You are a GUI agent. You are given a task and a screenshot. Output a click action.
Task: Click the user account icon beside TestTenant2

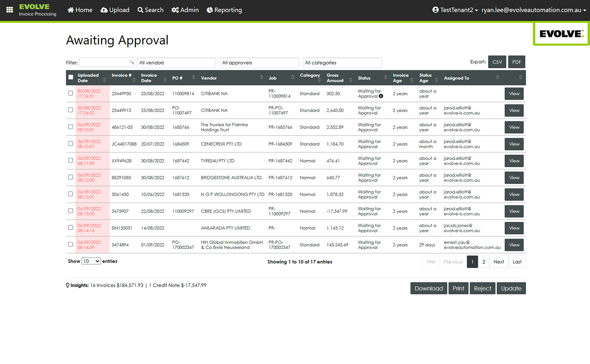pyautogui.click(x=435, y=10)
